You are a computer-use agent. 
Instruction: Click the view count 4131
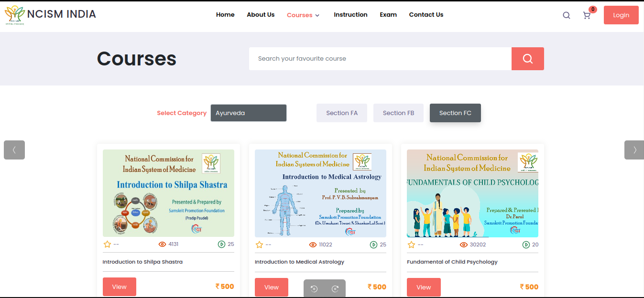(x=174, y=244)
